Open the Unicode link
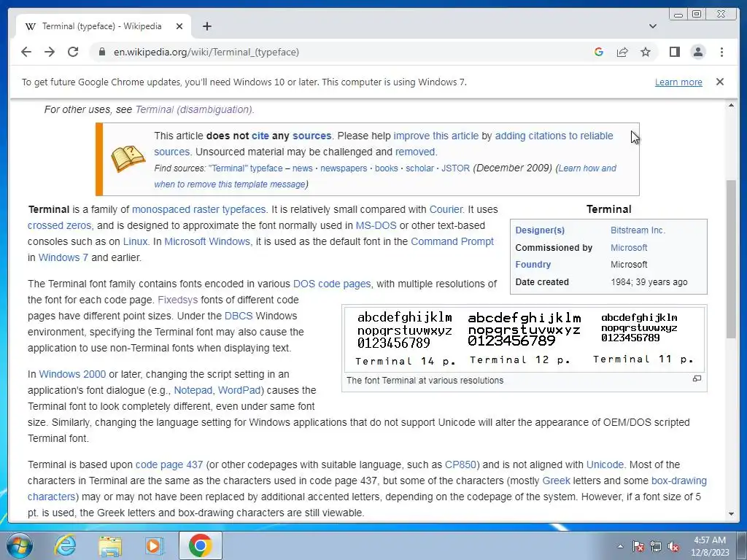747x560 pixels. pos(605,464)
